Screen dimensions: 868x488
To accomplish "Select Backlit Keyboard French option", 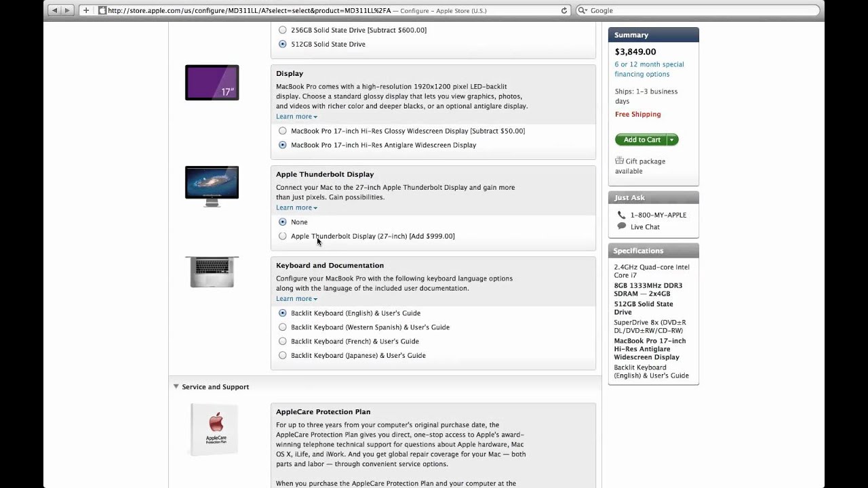I will (x=283, y=342).
